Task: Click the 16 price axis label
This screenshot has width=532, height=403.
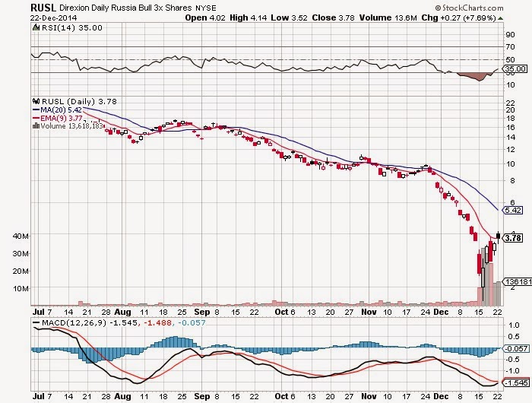Action: tap(510, 128)
